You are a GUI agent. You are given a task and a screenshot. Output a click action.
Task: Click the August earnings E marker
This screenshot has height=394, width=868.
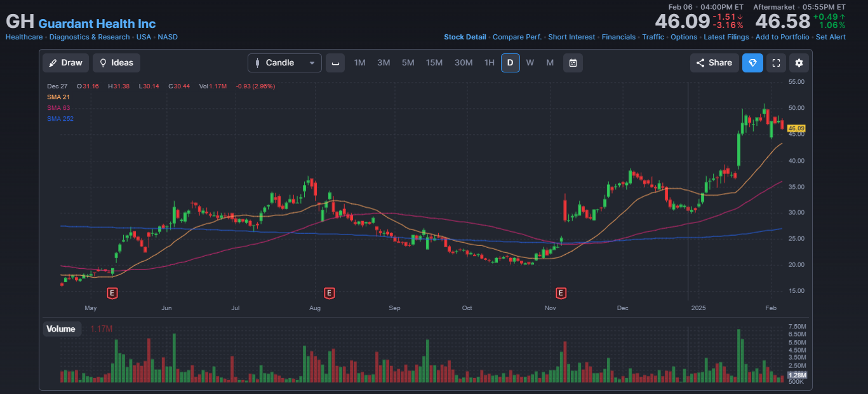tap(329, 293)
